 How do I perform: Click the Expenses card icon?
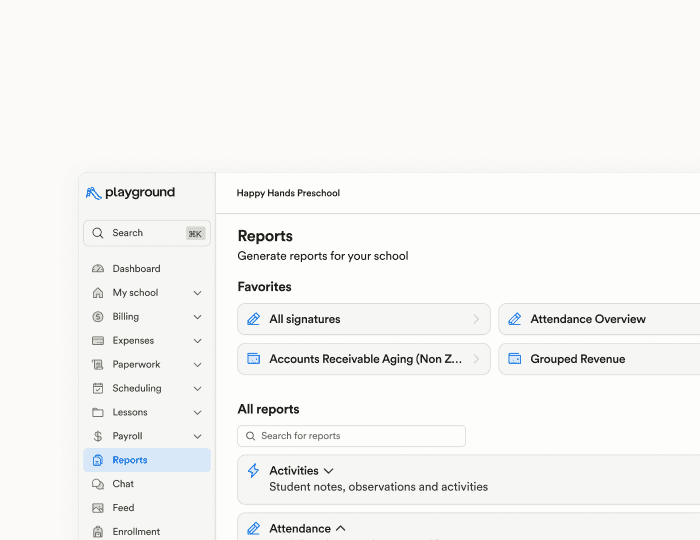coord(98,341)
